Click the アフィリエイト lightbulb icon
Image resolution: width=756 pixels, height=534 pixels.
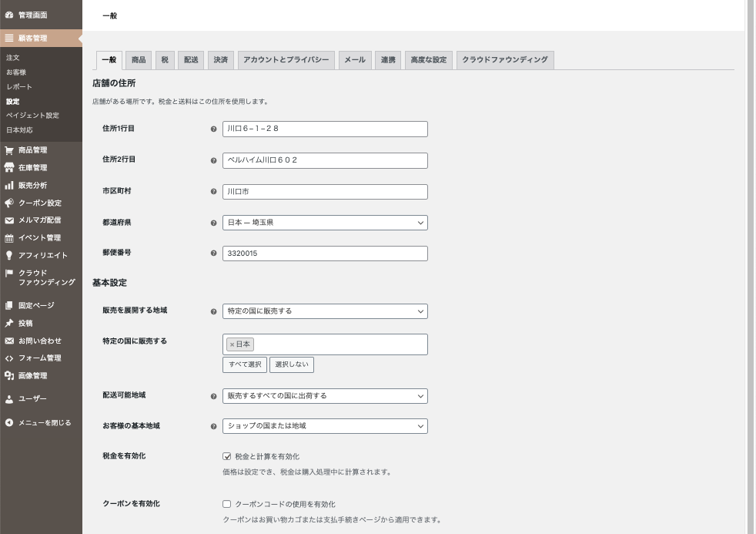tap(9, 255)
